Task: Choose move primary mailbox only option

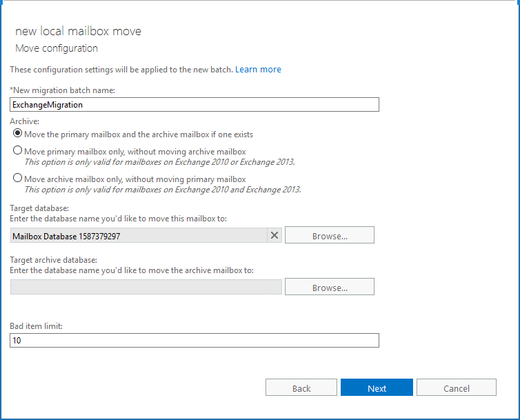Action: (x=18, y=151)
